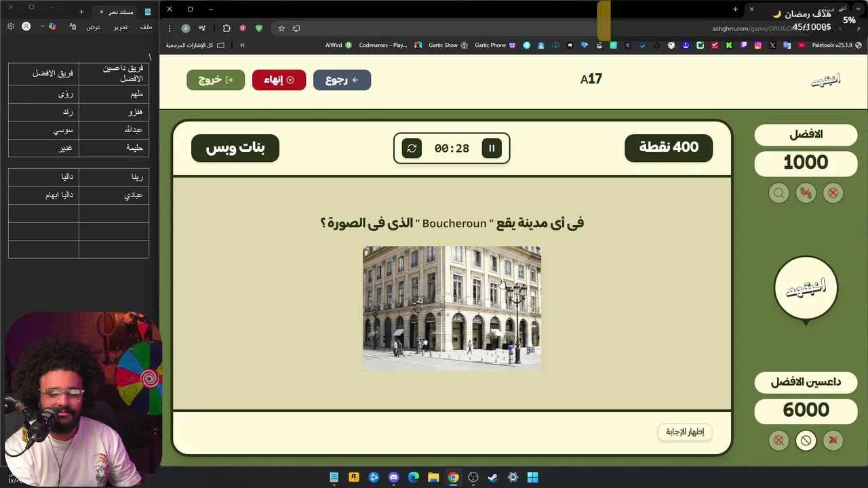Open Discord from the taskbar
The image size is (868, 488).
point(393,477)
